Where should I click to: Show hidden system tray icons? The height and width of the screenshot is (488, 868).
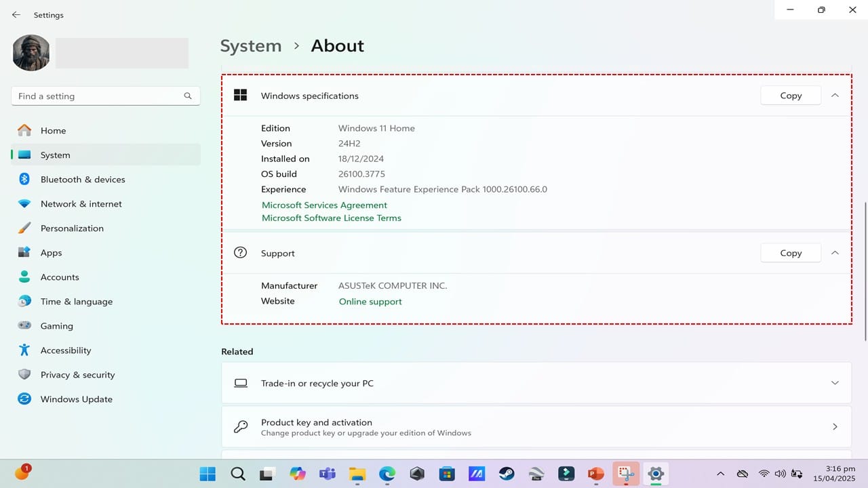coord(720,474)
